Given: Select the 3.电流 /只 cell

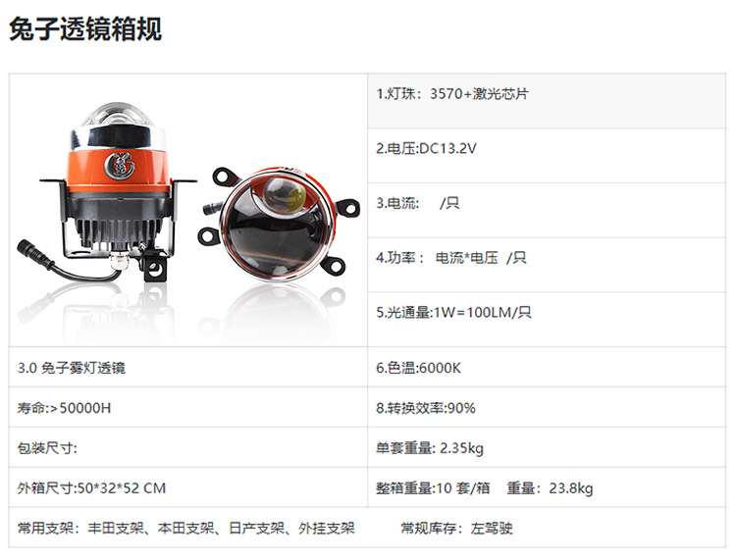Looking at the screenshot, I should coord(547,211).
